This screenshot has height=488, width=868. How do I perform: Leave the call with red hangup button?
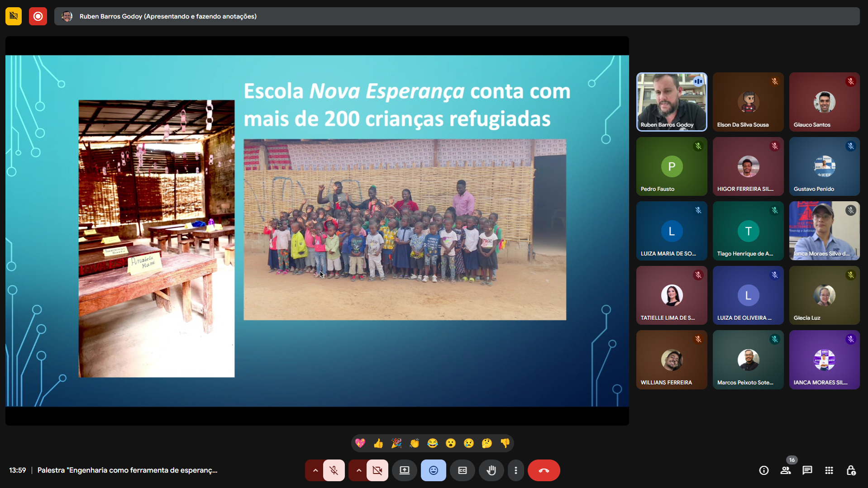point(544,470)
